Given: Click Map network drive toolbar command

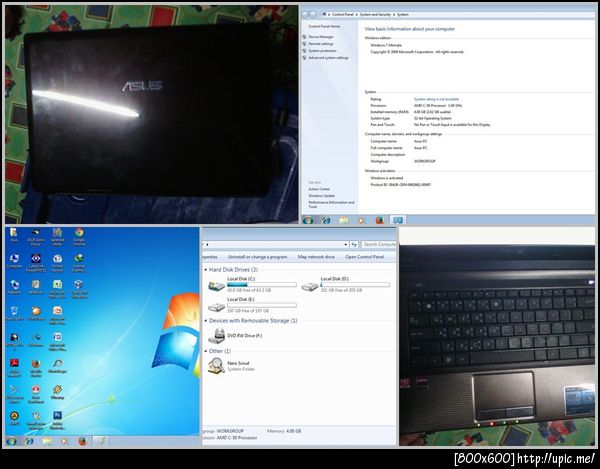Looking at the screenshot, I should (x=316, y=257).
